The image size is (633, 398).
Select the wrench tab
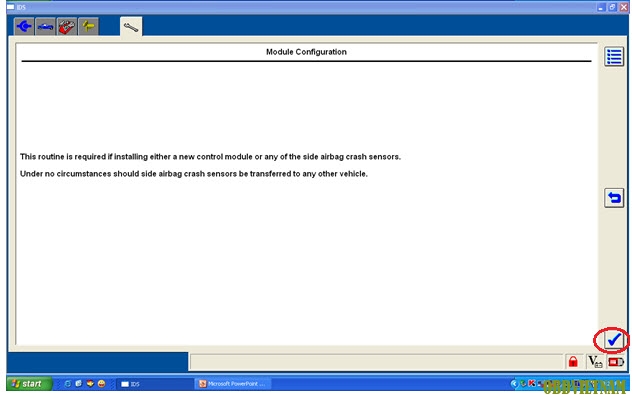pyautogui.click(x=131, y=27)
